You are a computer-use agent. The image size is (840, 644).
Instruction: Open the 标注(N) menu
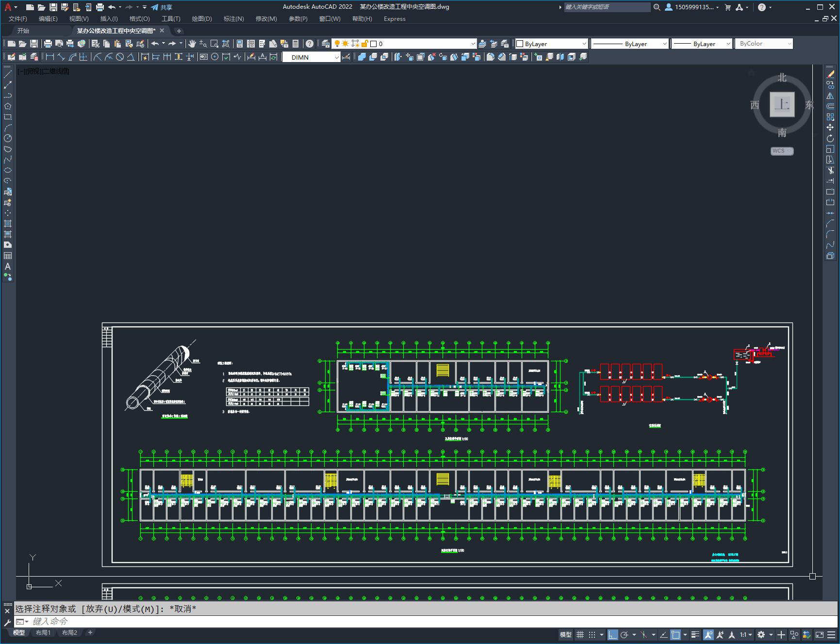(233, 18)
